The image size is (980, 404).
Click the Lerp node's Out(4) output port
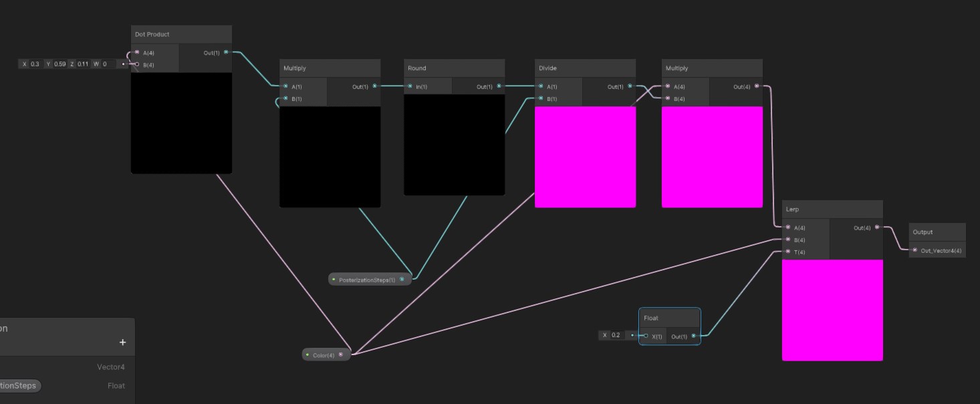point(877,227)
